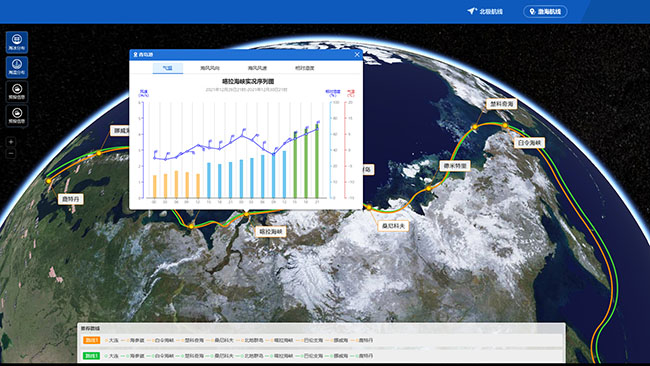Click the 鹿特丹 Rotterdam map label
The width and height of the screenshot is (650, 366).
(71, 199)
